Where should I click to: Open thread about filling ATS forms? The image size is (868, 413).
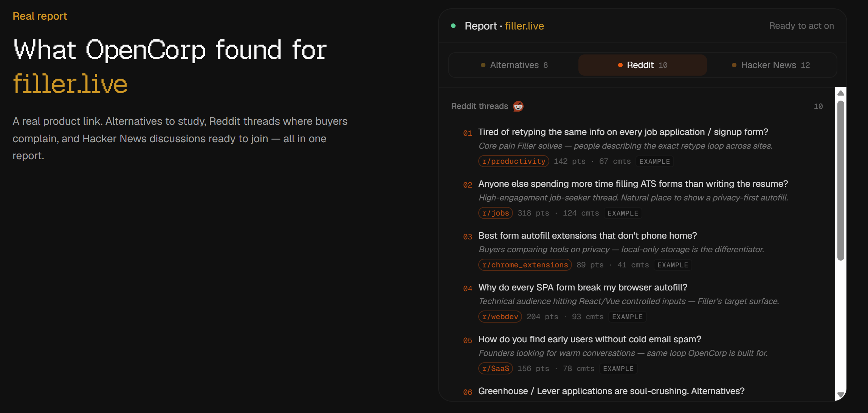point(633,184)
